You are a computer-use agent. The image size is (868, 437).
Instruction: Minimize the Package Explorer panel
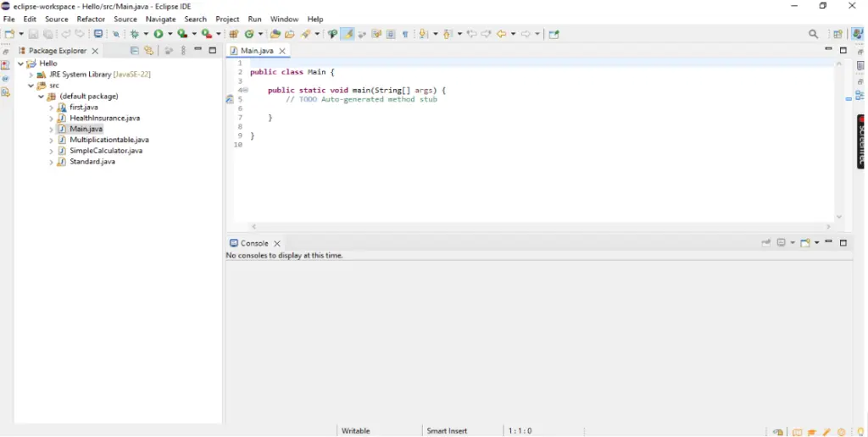pyautogui.click(x=198, y=50)
